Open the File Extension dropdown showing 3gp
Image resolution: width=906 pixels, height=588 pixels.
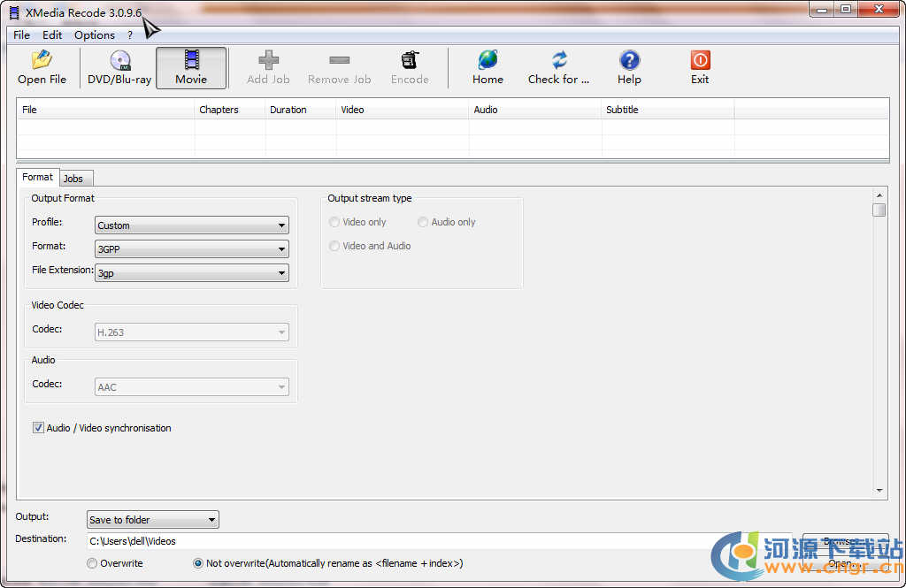[x=192, y=273]
